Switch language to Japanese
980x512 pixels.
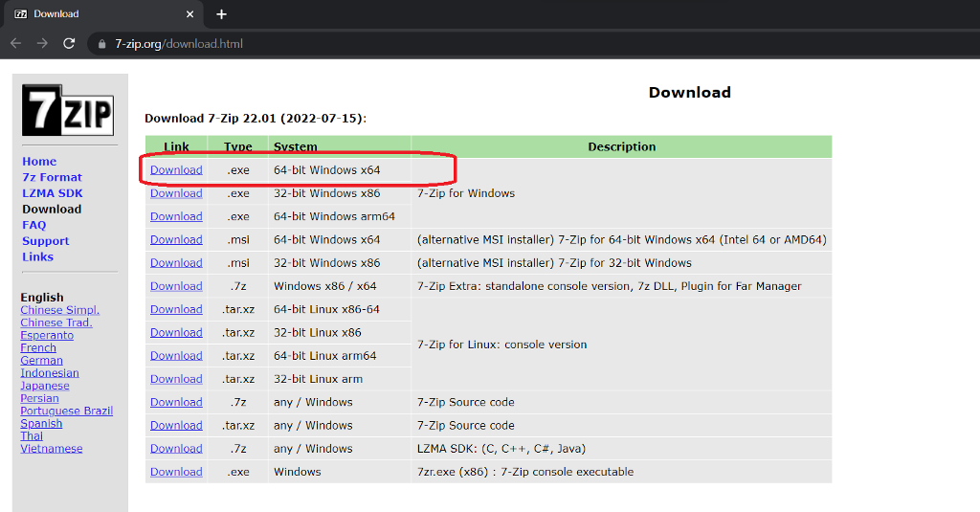tap(45, 386)
